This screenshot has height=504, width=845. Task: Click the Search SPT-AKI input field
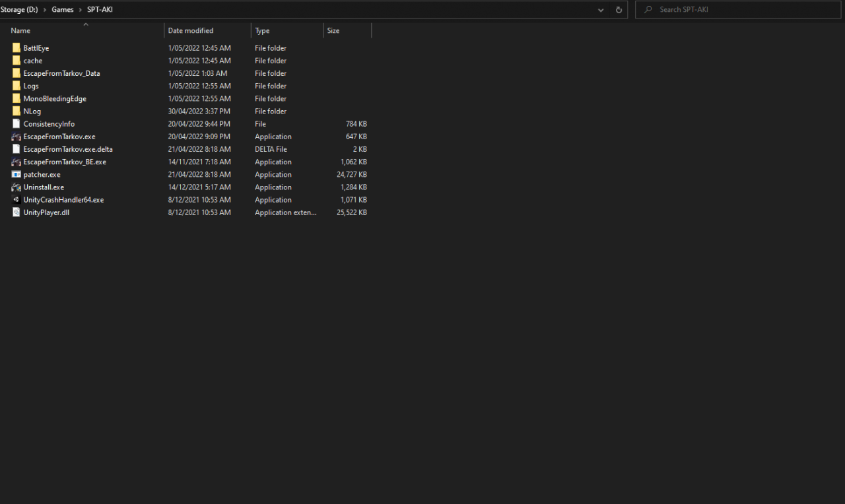click(x=739, y=10)
